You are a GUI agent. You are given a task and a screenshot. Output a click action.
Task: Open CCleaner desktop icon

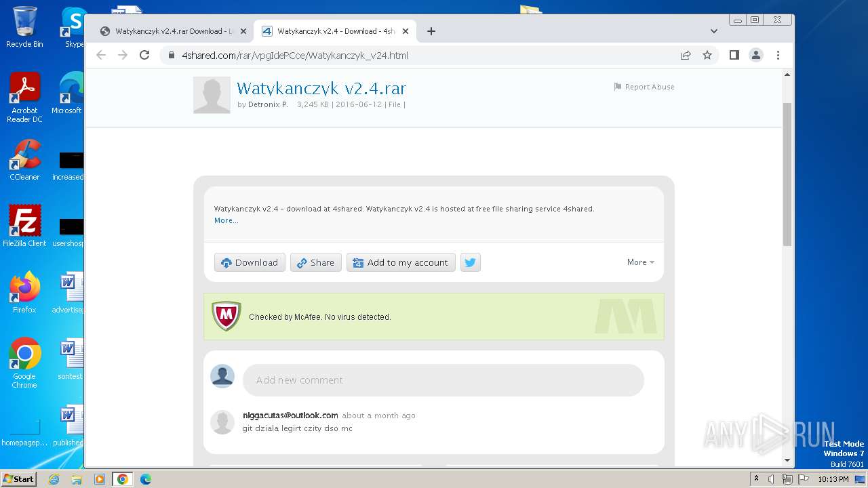tap(24, 160)
